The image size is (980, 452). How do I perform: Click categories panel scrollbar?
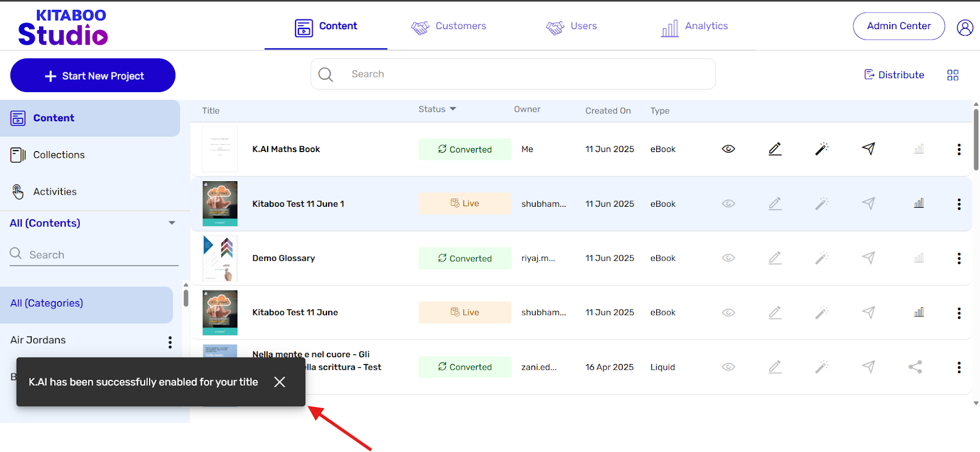coord(186,298)
